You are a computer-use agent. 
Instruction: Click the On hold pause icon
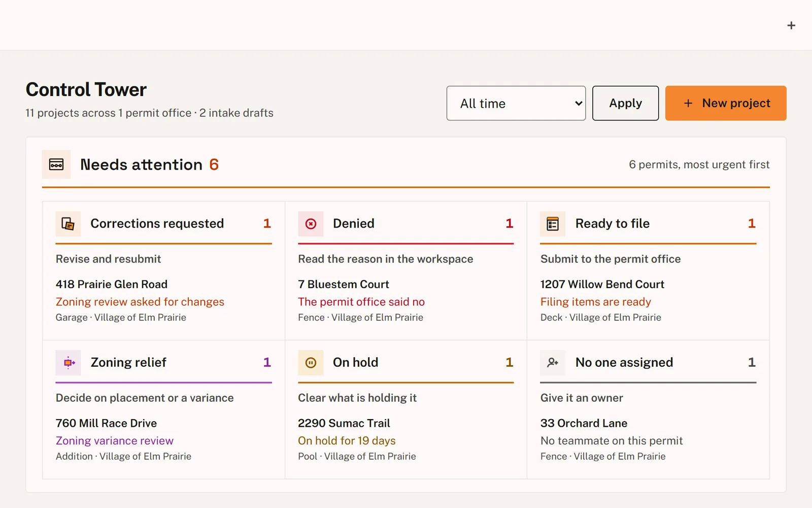click(x=311, y=363)
